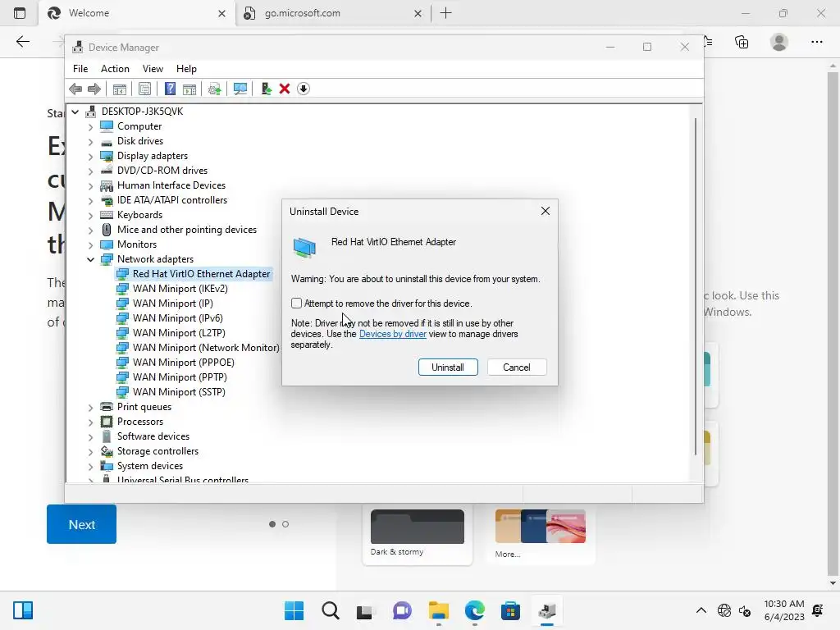
Task: Open Search from the taskbar
Action: pos(330,610)
